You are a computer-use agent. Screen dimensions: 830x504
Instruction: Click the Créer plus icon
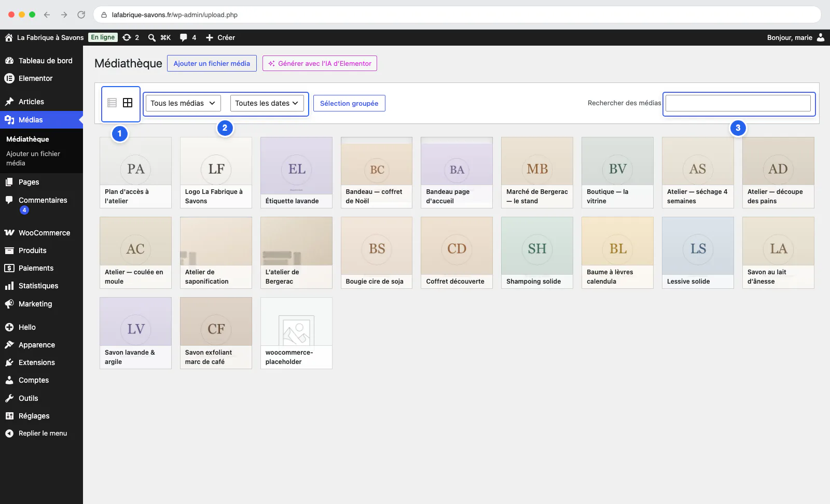click(x=210, y=37)
